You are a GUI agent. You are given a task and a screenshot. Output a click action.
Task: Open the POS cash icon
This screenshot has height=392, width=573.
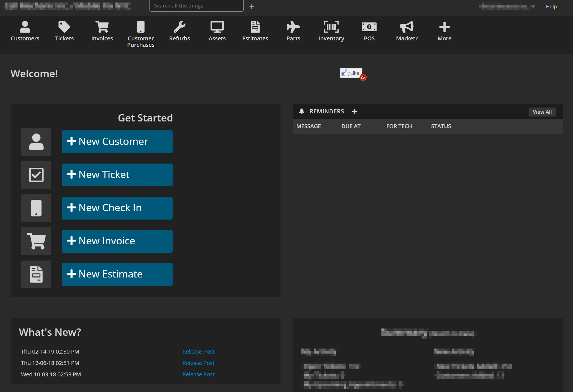(369, 27)
